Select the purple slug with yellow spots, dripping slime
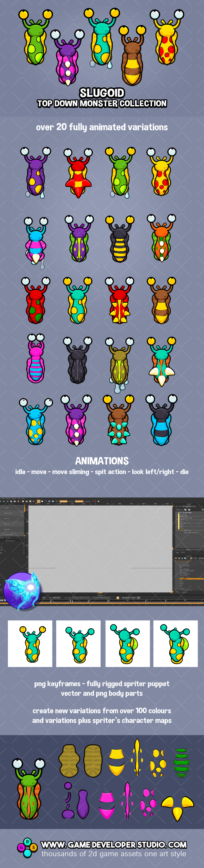Image resolution: width=204 pixels, height=868 pixels. point(35,172)
